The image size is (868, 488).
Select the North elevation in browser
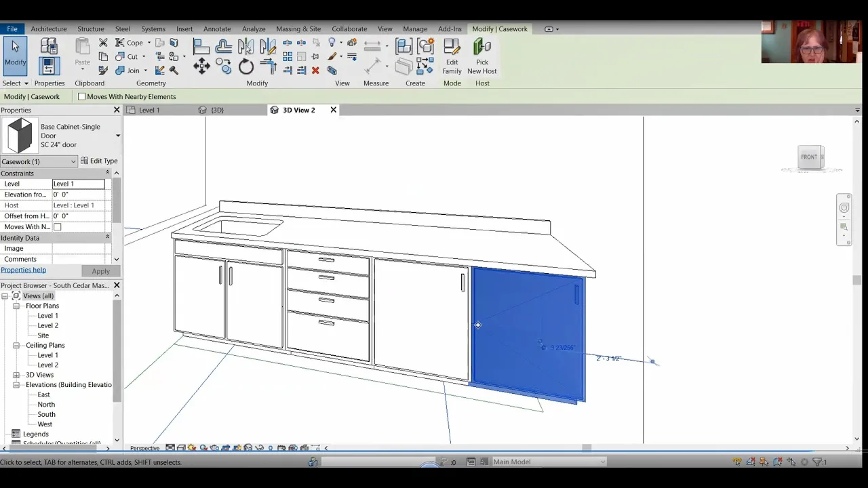point(46,405)
